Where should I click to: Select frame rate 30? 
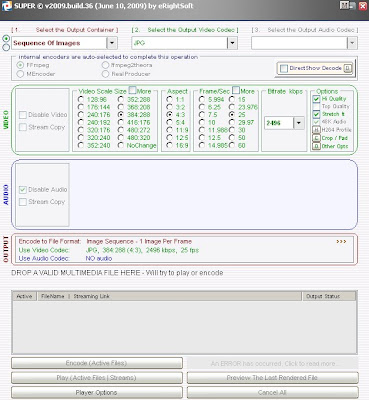[x=232, y=130]
